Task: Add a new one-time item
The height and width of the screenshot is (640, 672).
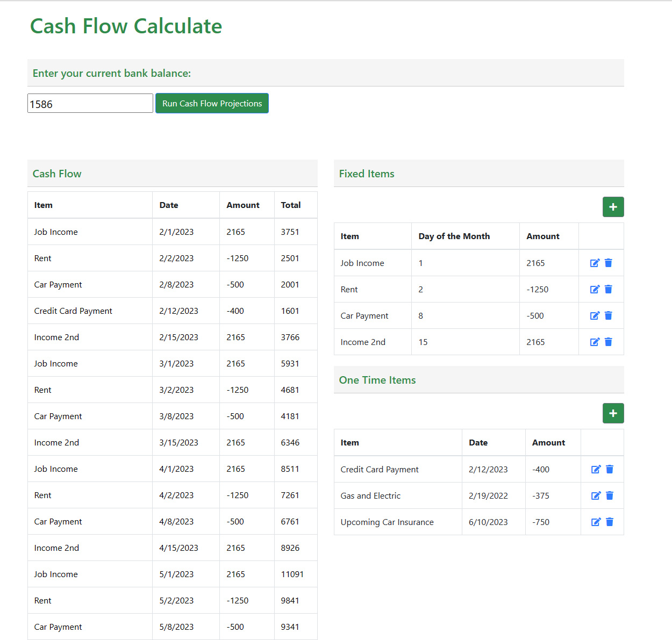Action: tap(613, 413)
